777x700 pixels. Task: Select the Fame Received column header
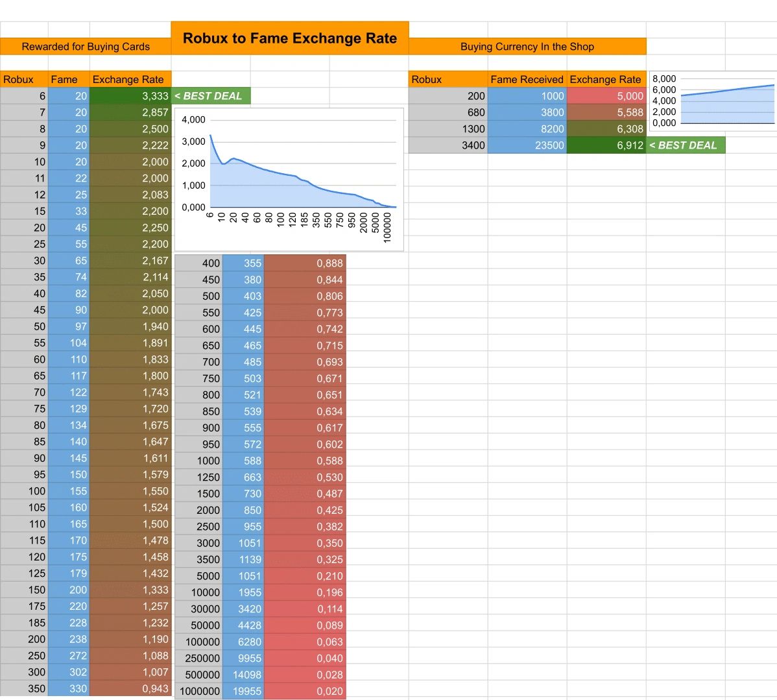point(527,79)
